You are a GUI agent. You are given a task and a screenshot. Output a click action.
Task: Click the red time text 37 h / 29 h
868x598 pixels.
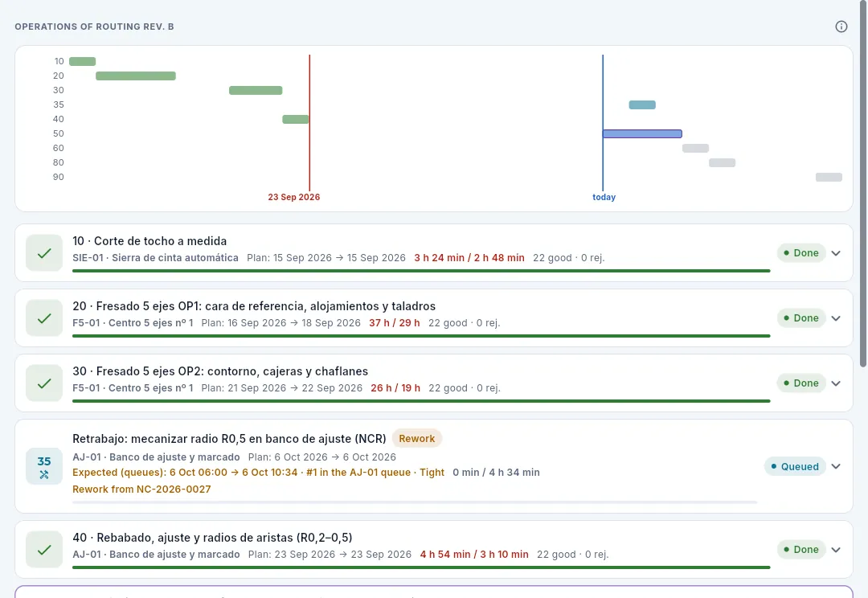pos(395,323)
